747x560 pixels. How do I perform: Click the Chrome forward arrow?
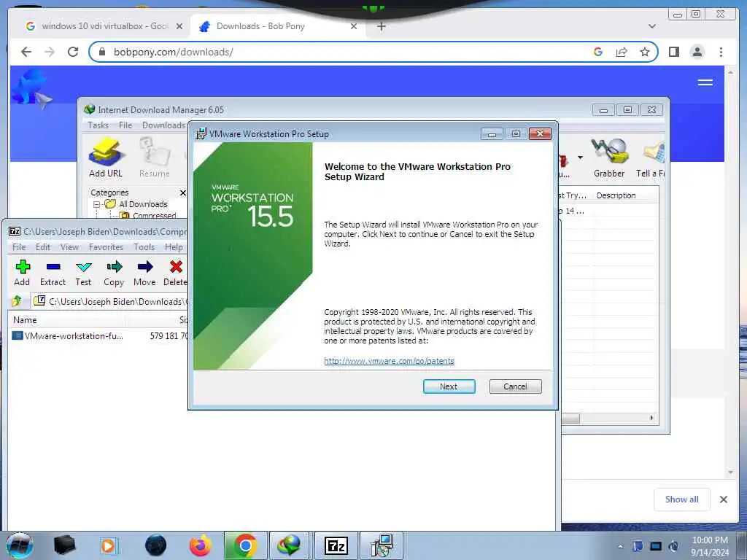(50, 52)
